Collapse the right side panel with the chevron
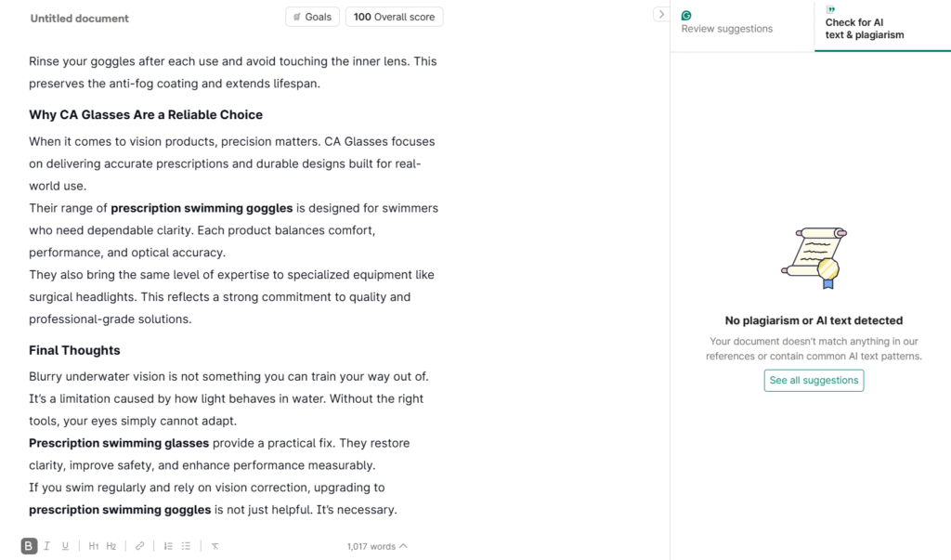The width and height of the screenshot is (951, 560). [660, 14]
